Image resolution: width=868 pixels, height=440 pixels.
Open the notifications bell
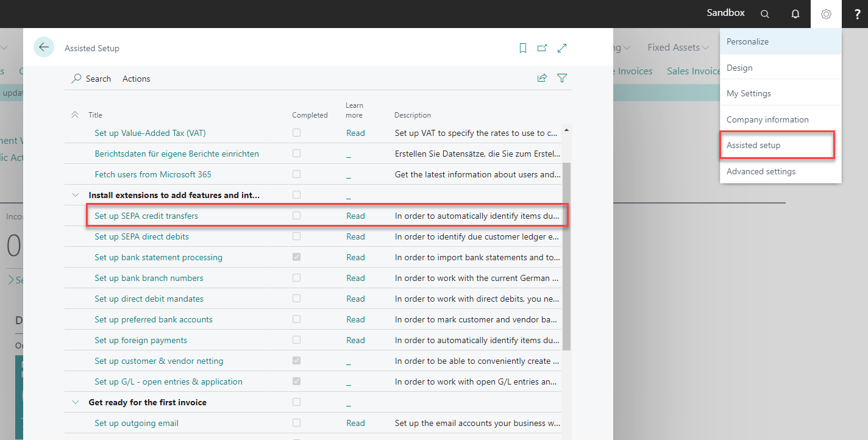795,14
